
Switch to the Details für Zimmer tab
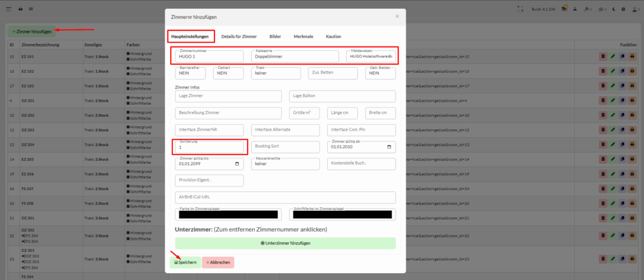(x=239, y=36)
